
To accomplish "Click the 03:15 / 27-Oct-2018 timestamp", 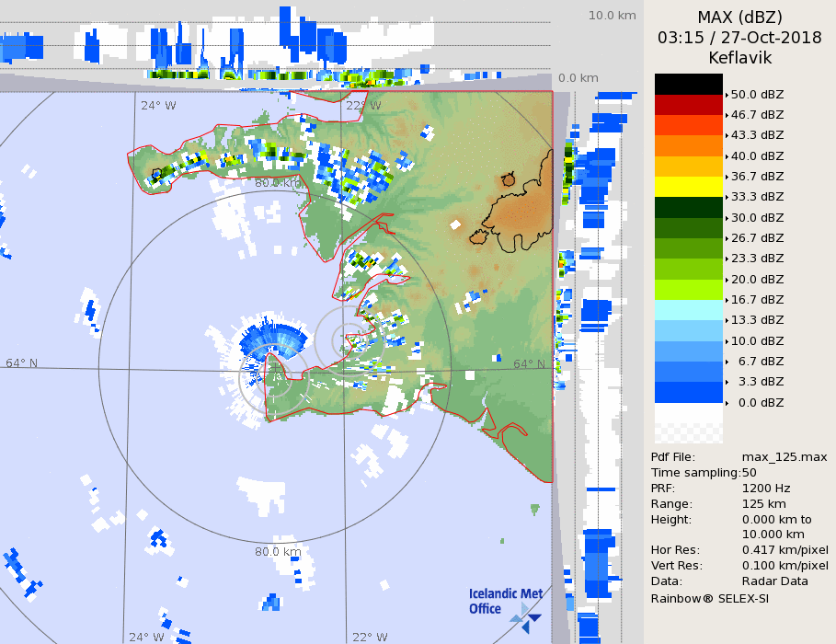I will [739, 38].
